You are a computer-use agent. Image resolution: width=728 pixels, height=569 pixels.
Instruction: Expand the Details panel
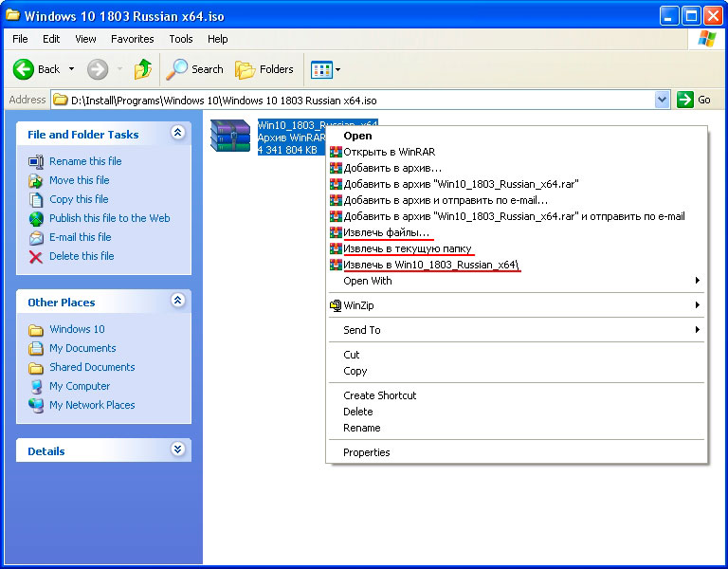[x=177, y=450]
